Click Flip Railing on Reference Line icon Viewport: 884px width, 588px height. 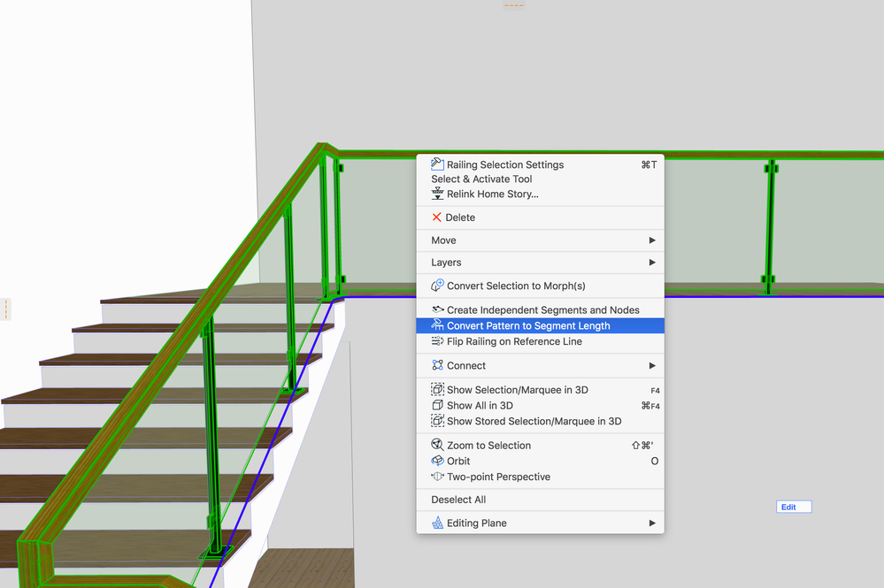pos(437,341)
